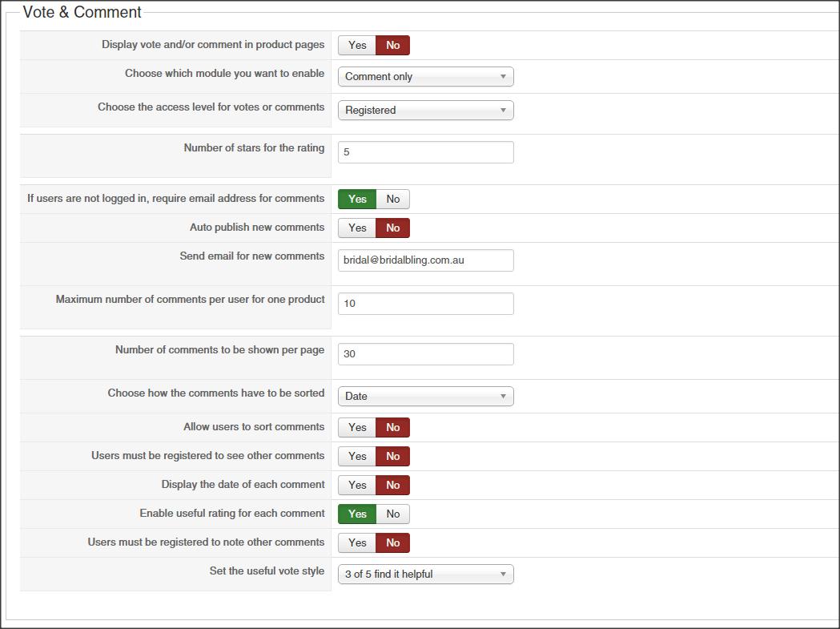Open the comments sorted by Date dropdown

tap(425, 397)
